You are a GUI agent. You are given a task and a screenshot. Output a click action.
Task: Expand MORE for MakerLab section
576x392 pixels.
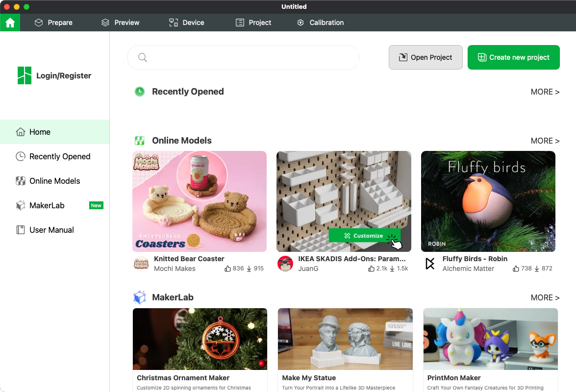pos(545,297)
